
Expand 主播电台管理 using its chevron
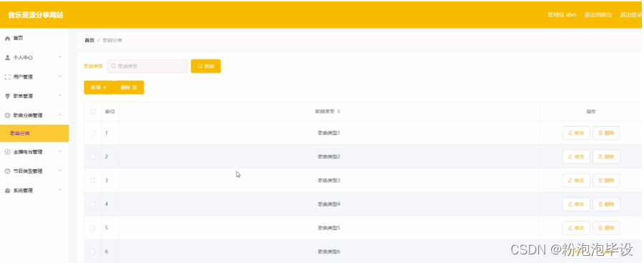(x=60, y=152)
